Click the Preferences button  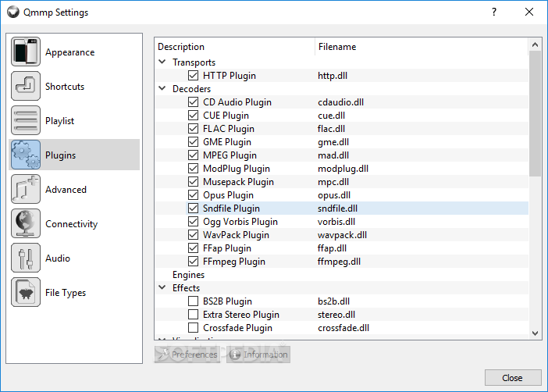click(187, 355)
